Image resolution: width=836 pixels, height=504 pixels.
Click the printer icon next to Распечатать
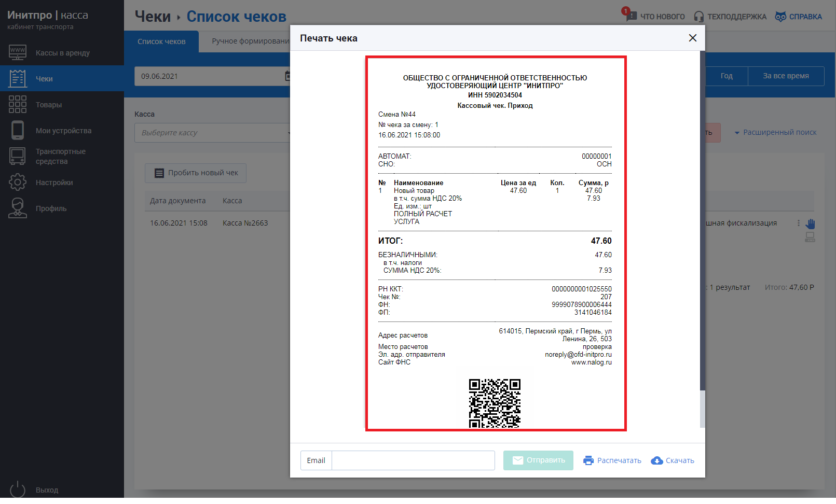tap(588, 460)
